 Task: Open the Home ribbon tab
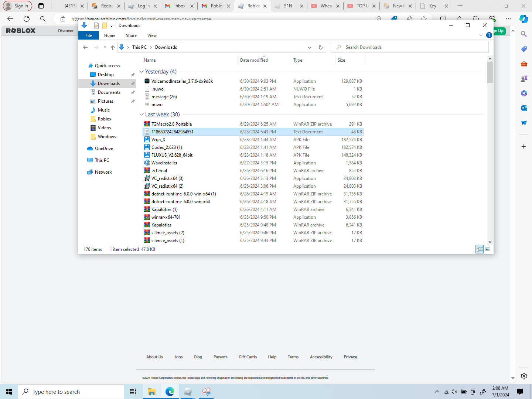click(x=110, y=35)
